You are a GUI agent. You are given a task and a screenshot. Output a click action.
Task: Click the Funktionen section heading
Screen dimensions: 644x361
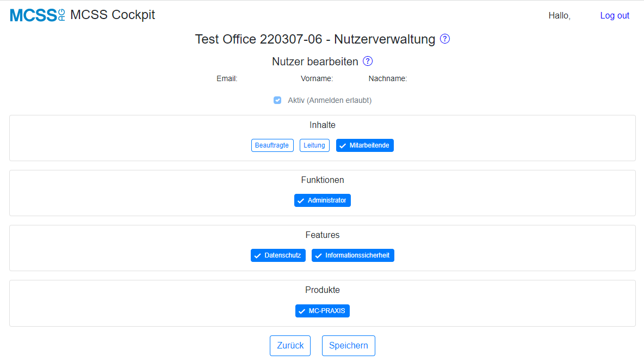tap(323, 180)
